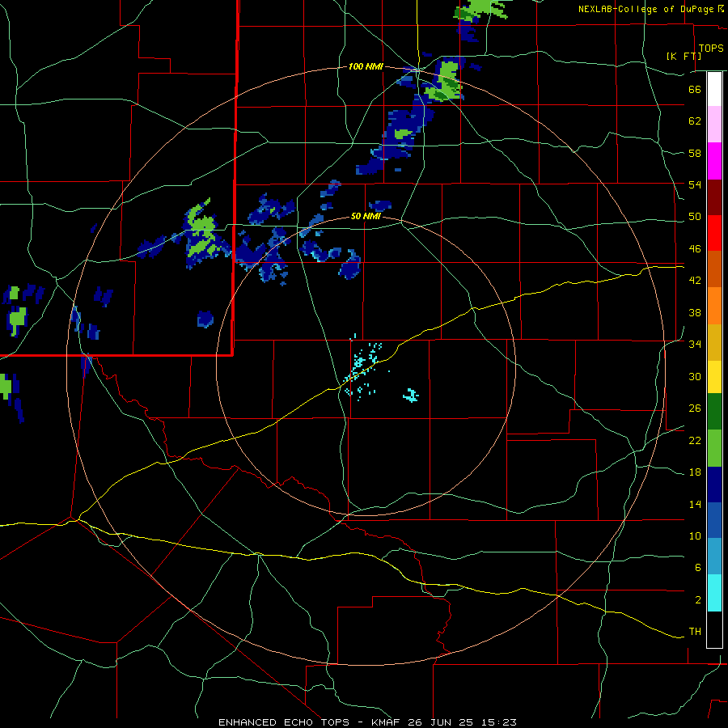Image resolution: width=728 pixels, height=728 pixels.
Task: Pick the bright orange legend swatch
Action: point(714,306)
